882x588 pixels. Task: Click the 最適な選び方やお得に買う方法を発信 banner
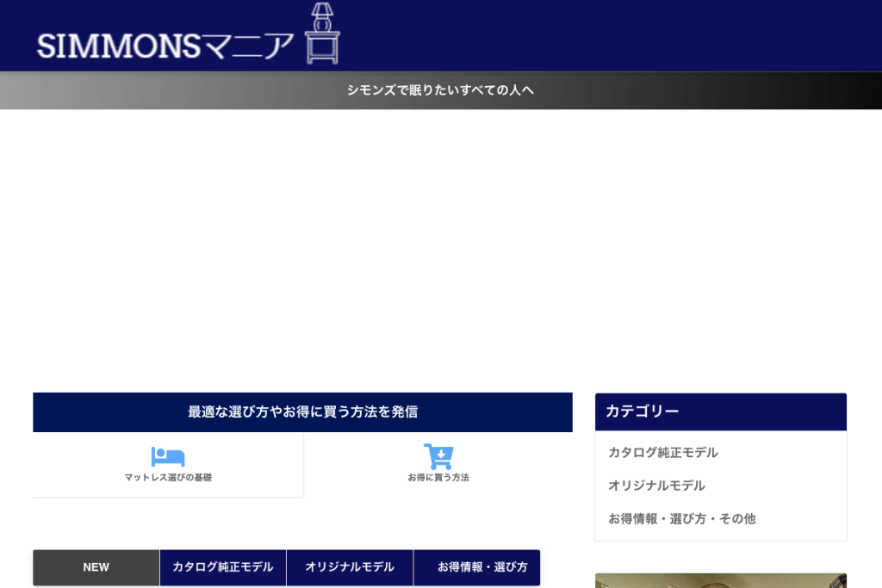[302, 412]
